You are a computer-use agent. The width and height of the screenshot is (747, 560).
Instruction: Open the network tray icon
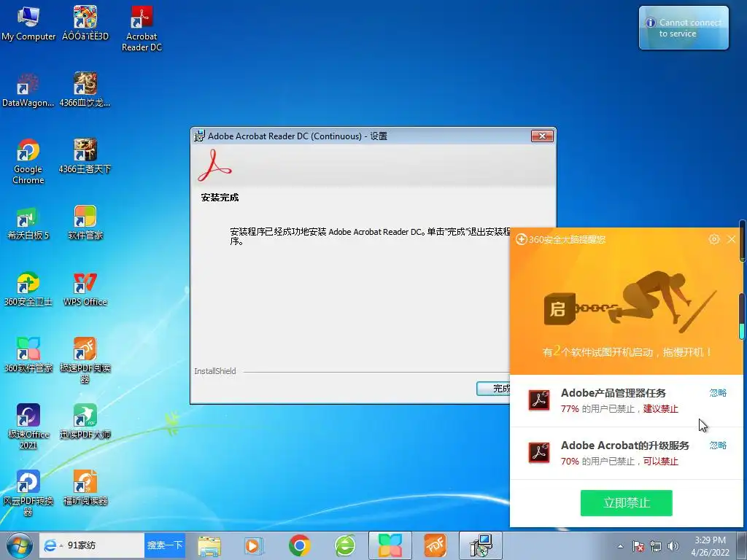pos(656,546)
